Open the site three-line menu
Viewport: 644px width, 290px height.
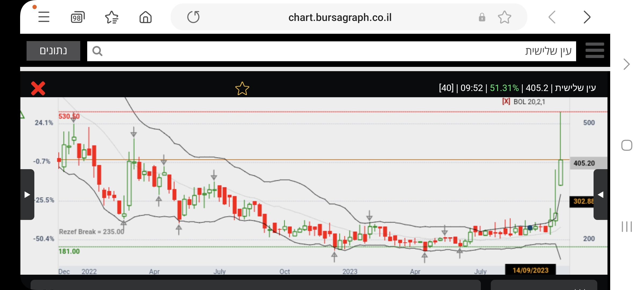tap(595, 50)
